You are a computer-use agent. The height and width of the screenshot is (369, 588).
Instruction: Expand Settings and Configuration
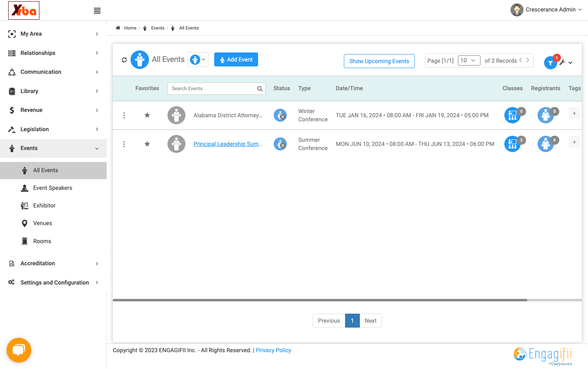53,282
